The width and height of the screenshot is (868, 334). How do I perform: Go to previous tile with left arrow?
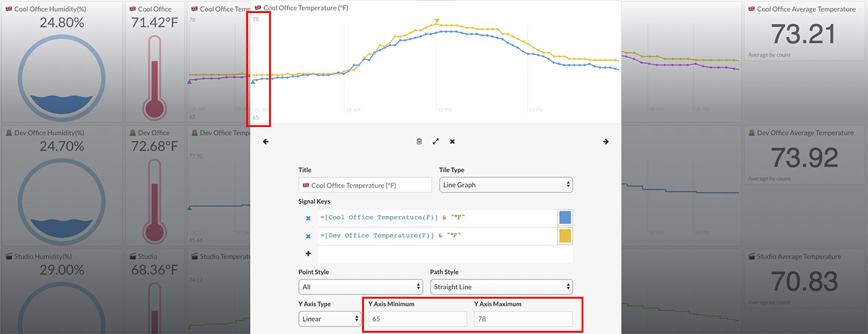point(266,142)
